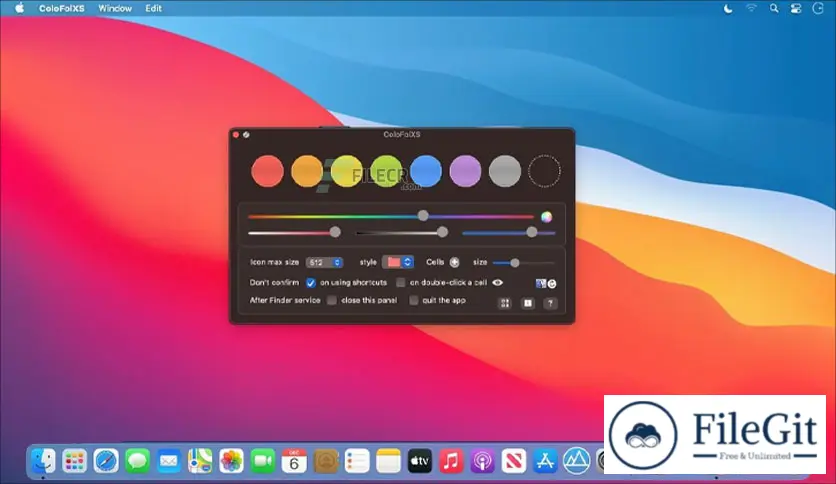Launch Apple TV from the Dock

(x=420, y=461)
